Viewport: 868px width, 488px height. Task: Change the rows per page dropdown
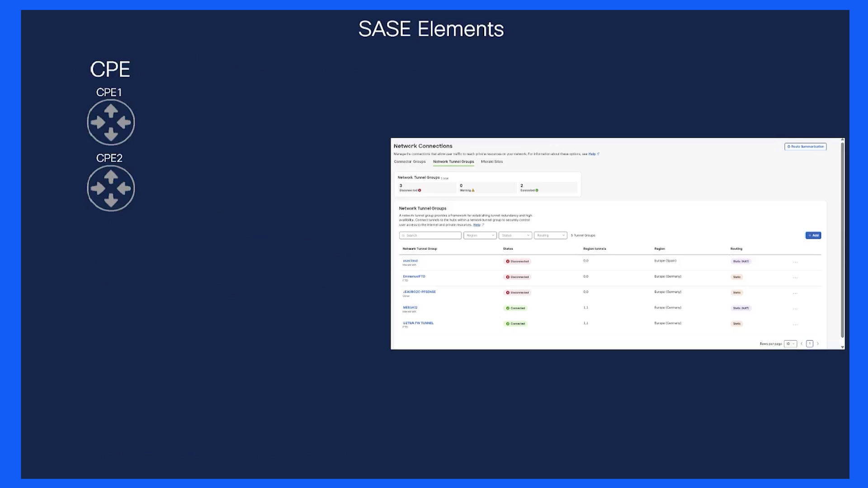[790, 344]
